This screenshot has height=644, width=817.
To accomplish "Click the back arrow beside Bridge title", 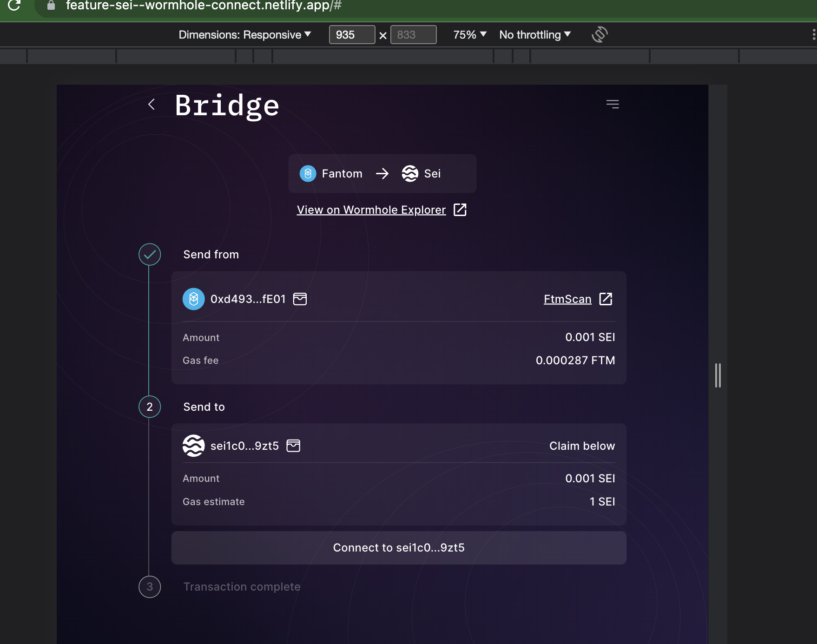I will pyautogui.click(x=152, y=104).
